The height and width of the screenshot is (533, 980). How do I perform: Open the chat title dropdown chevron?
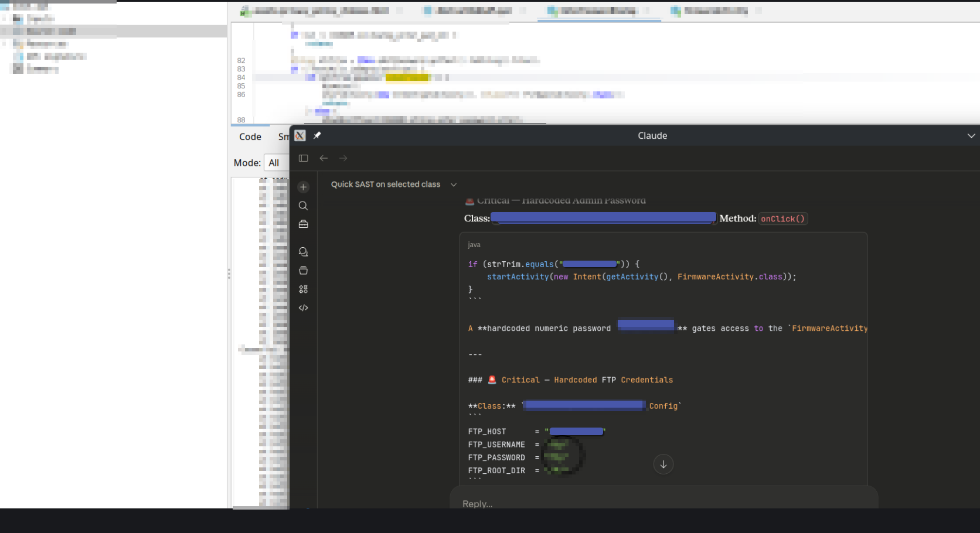click(454, 184)
